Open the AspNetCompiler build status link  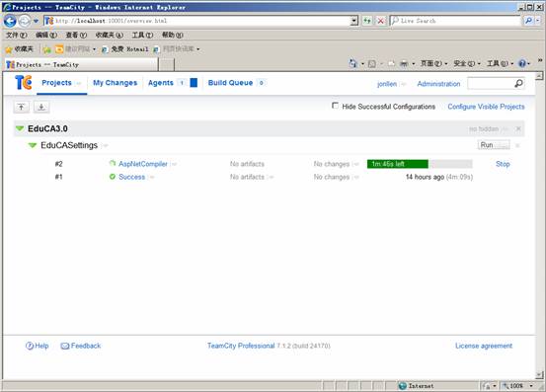coord(143,164)
